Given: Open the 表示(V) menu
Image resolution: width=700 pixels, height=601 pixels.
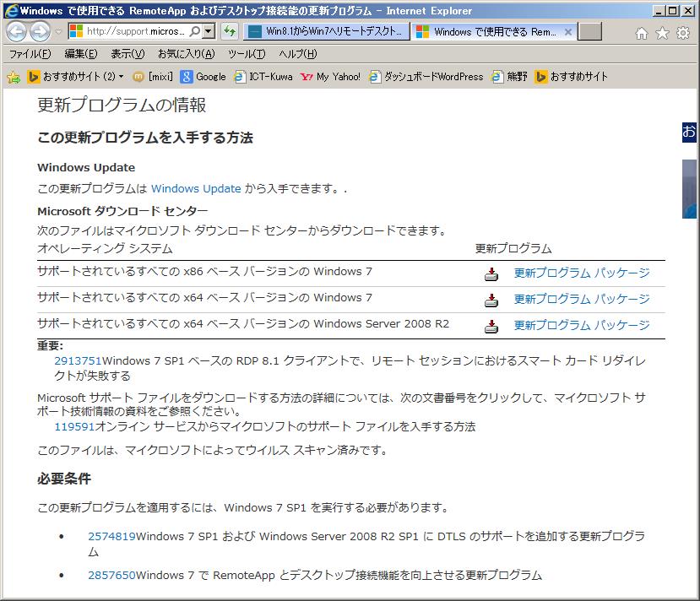Looking at the screenshot, I should point(128,54).
